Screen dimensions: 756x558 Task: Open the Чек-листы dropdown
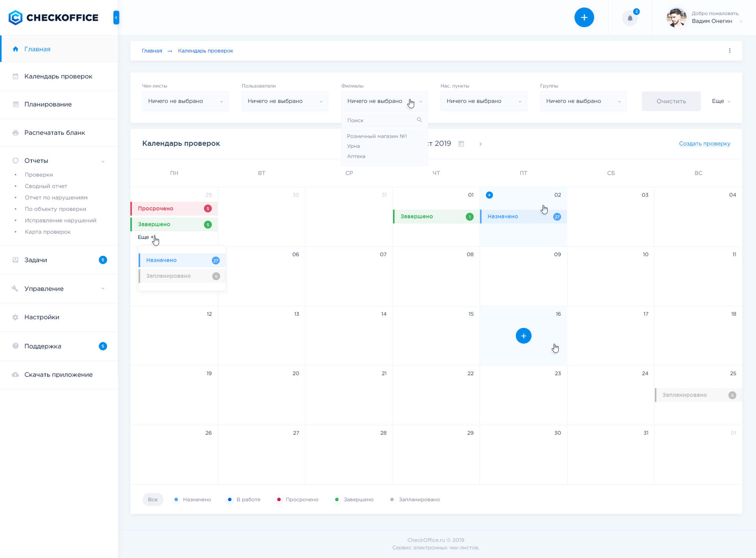pyautogui.click(x=185, y=101)
